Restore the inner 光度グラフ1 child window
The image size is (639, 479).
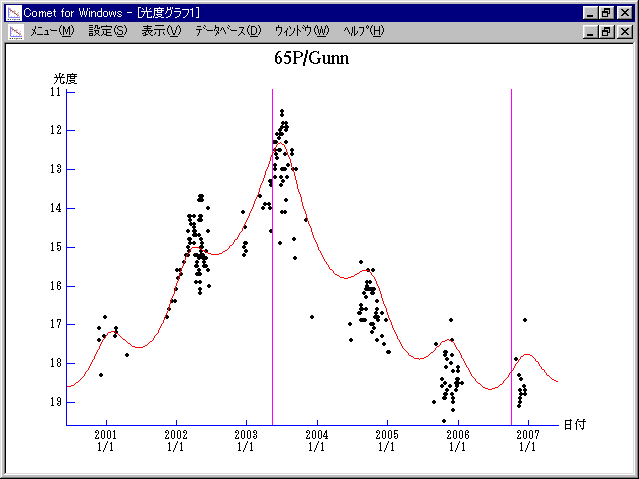tap(607, 31)
